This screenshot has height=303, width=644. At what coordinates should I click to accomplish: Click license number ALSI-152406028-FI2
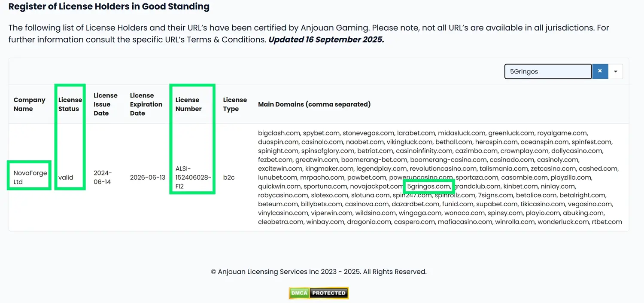193,177
